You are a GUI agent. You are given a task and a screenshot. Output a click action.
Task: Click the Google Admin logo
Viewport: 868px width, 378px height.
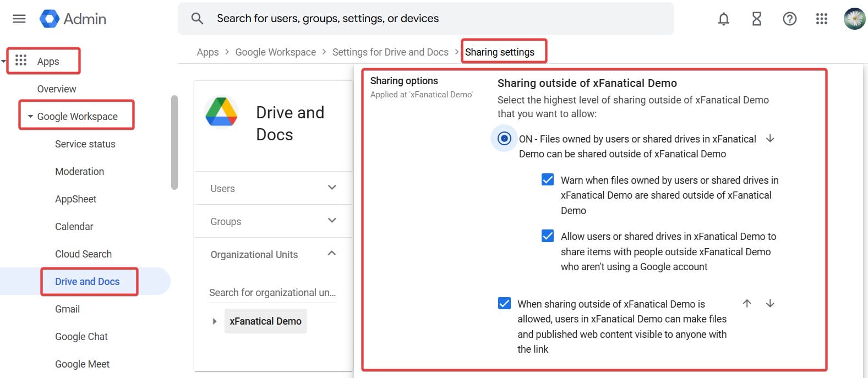[x=73, y=19]
